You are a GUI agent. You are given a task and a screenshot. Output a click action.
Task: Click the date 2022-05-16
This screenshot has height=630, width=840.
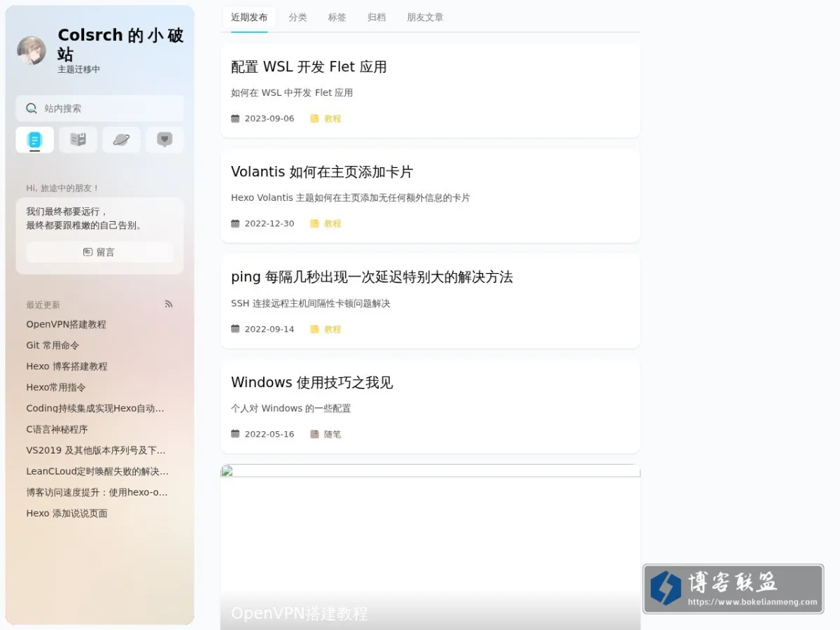[269, 434]
